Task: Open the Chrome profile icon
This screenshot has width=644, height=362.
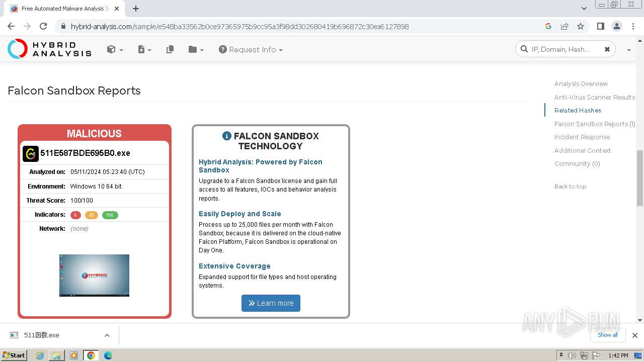Action: click(x=616, y=26)
